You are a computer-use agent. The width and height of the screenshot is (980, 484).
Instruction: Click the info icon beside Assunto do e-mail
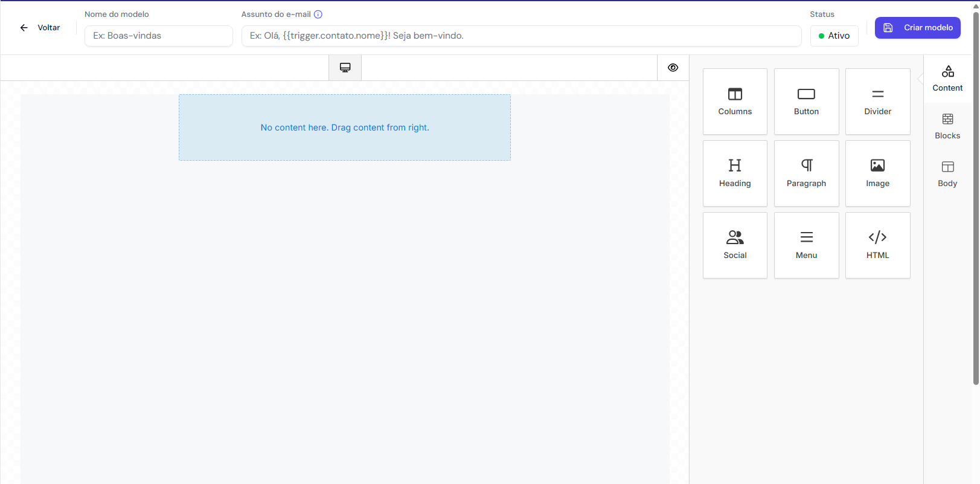tap(318, 15)
